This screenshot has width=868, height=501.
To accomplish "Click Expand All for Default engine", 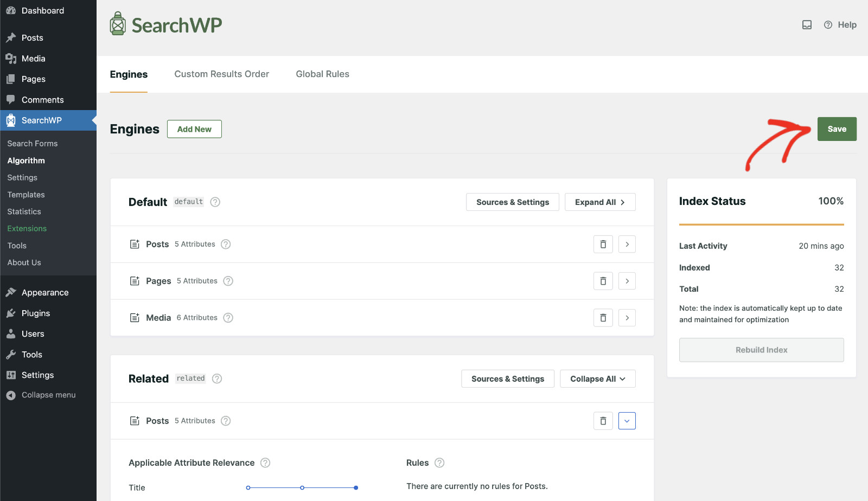I will pyautogui.click(x=600, y=202).
